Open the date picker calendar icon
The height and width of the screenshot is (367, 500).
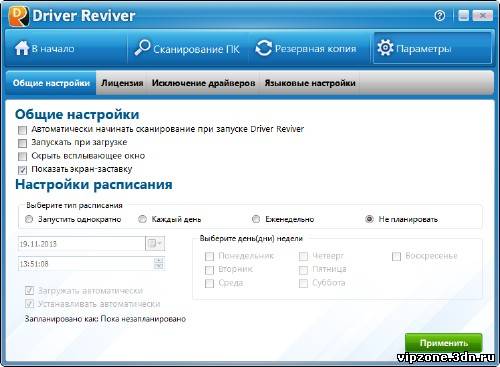[x=155, y=244]
